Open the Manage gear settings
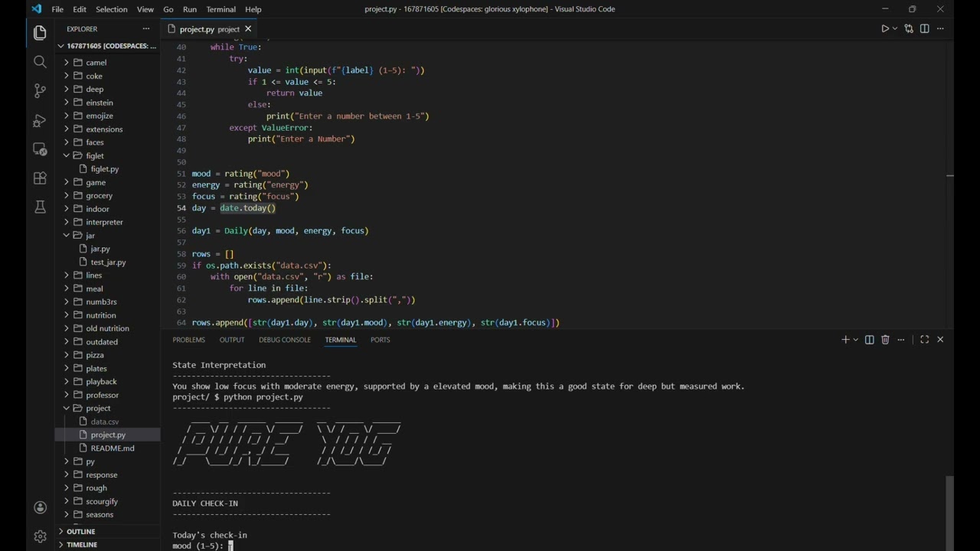This screenshot has width=980, height=551. [40, 536]
